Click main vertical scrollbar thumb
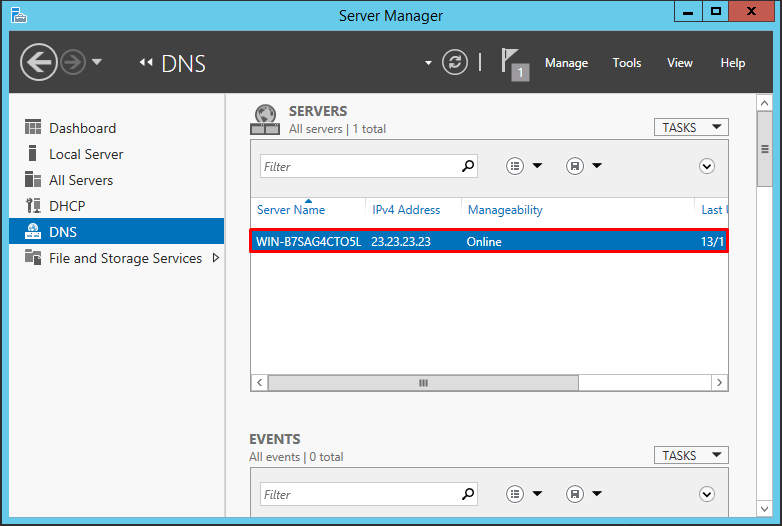 (x=765, y=149)
